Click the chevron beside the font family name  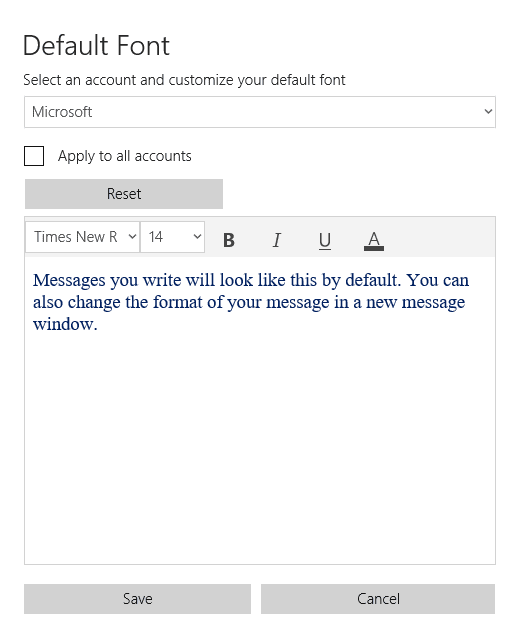pyautogui.click(x=132, y=237)
